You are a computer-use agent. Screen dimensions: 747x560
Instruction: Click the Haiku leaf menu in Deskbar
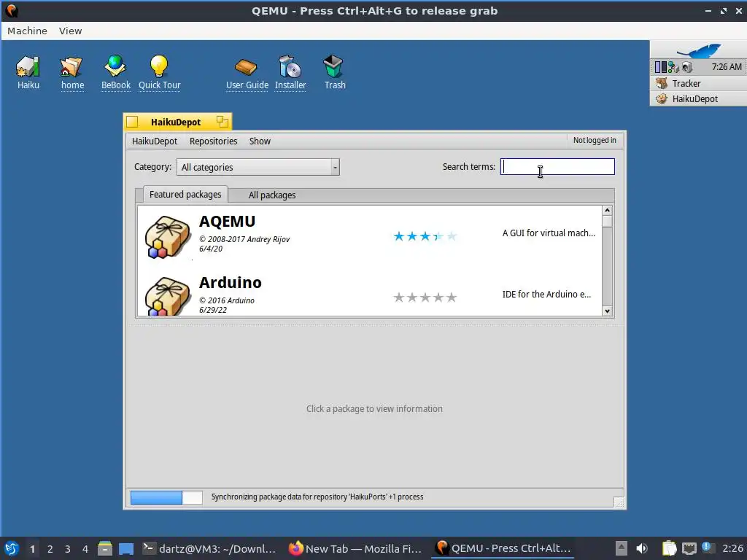click(699, 50)
